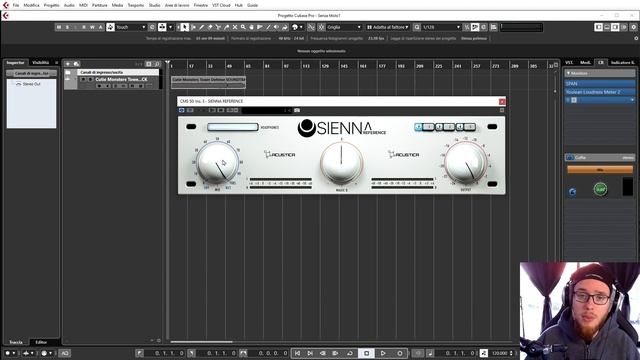The height and width of the screenshot is (360, 640).
Task: Select SPAN insert in Monitor panel
Action: tap(600, 84)
